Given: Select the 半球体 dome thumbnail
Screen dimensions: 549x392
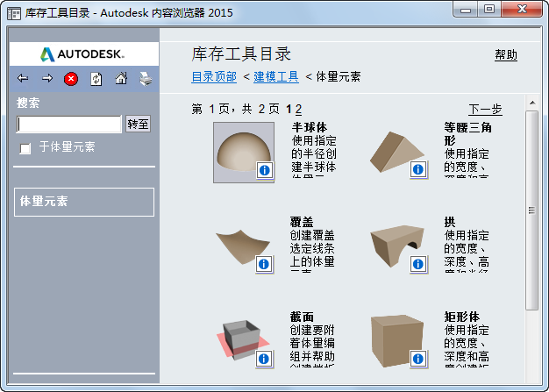Looking at the screenshot, I should pos(244,153).
